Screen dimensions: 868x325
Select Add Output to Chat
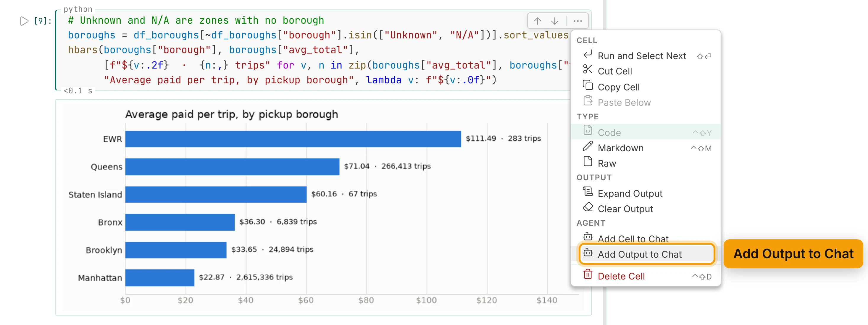646,254
